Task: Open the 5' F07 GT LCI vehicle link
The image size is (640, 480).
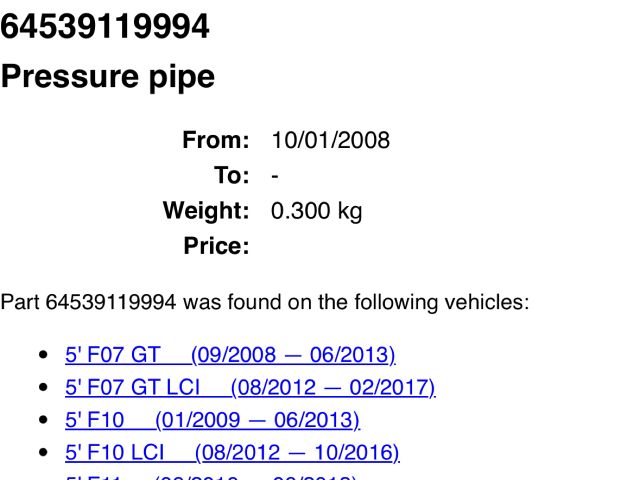Action: (x=250, y=387)
